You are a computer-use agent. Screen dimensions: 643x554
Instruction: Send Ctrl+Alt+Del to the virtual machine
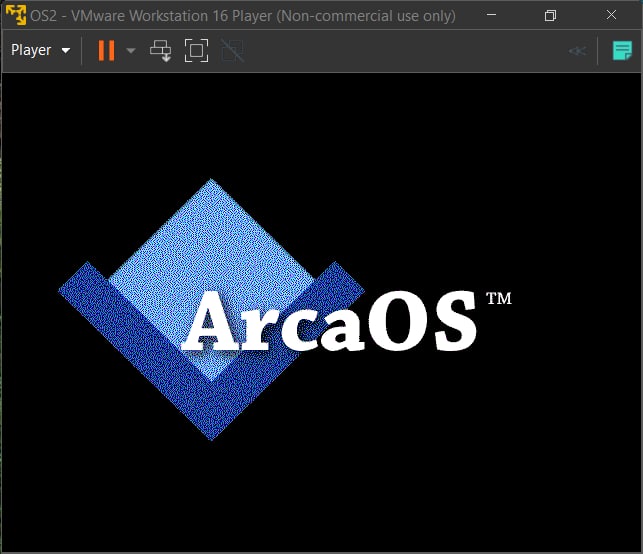160,50
